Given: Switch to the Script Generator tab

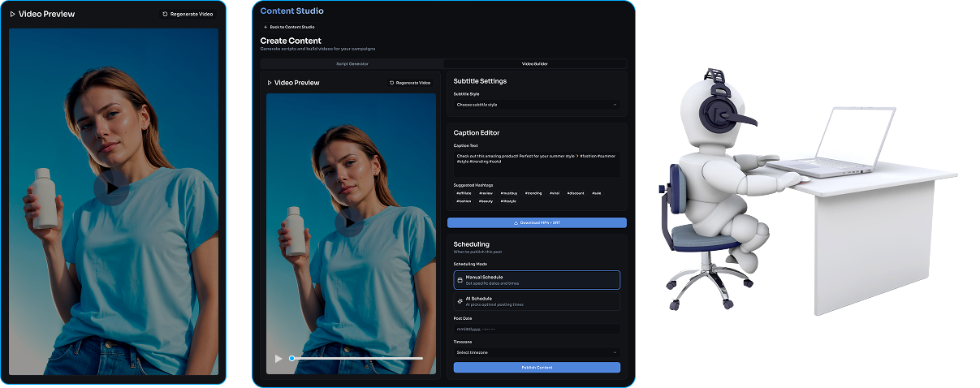Looking at the screenshot, I should click(x=352, y=63).
